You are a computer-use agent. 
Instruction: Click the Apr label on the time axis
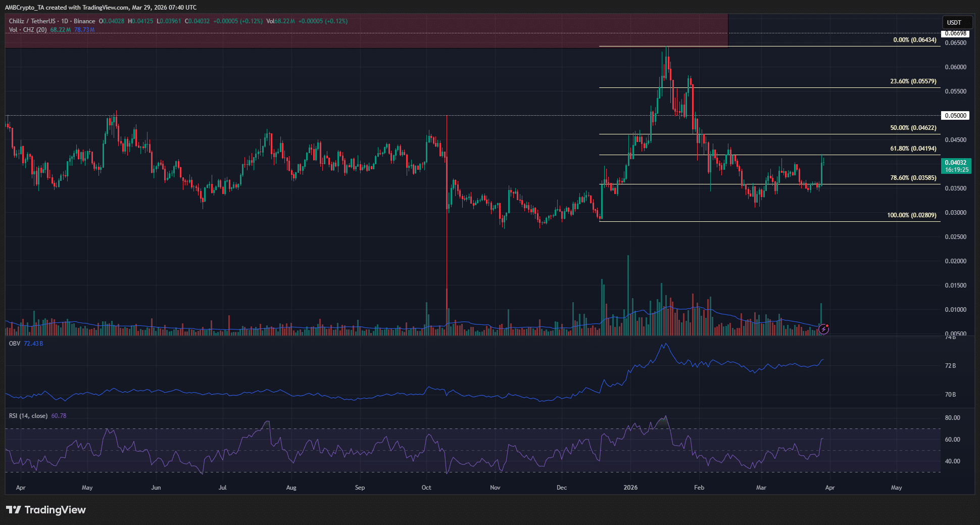coord(21,488)
